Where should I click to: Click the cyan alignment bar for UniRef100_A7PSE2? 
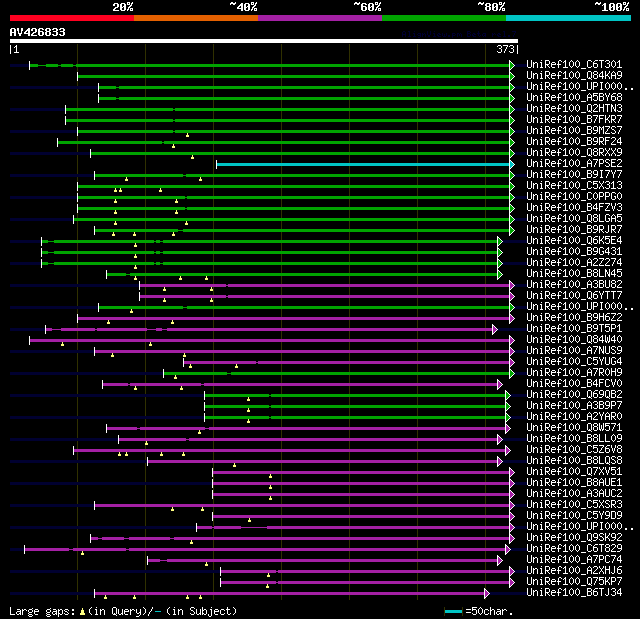click(363, 164)
